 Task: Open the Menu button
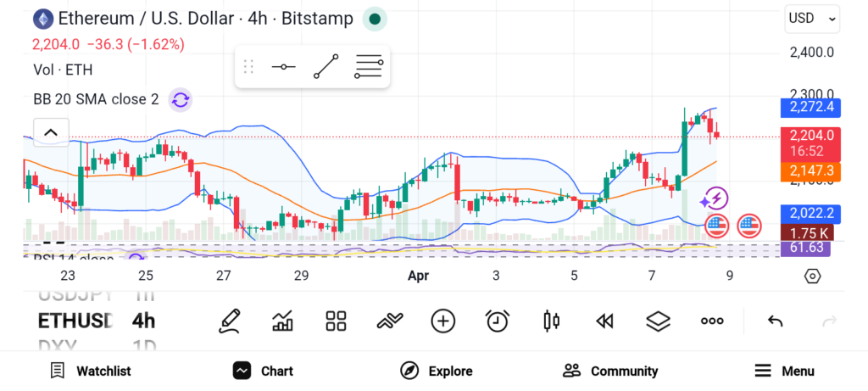pos(784,371)
